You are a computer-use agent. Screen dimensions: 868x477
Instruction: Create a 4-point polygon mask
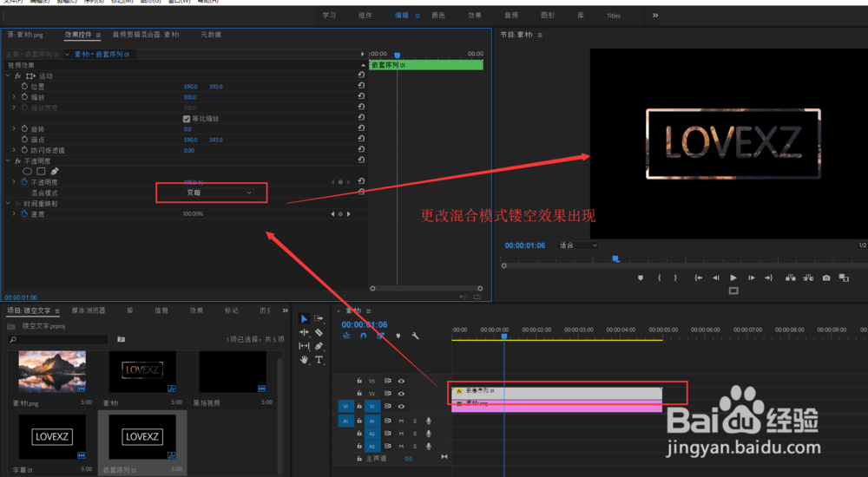click(41, 172)
